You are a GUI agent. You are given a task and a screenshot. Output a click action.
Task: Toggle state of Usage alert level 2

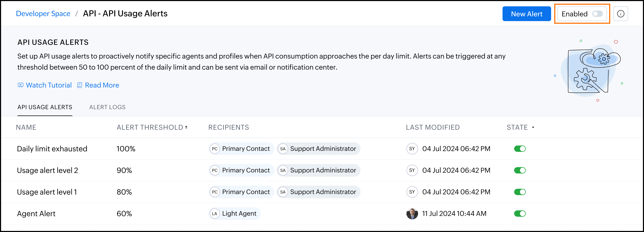point(520,170)
